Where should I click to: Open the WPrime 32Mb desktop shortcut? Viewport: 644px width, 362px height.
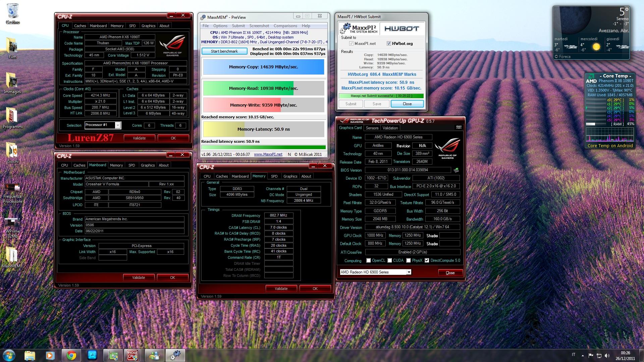tap(12, 228)
